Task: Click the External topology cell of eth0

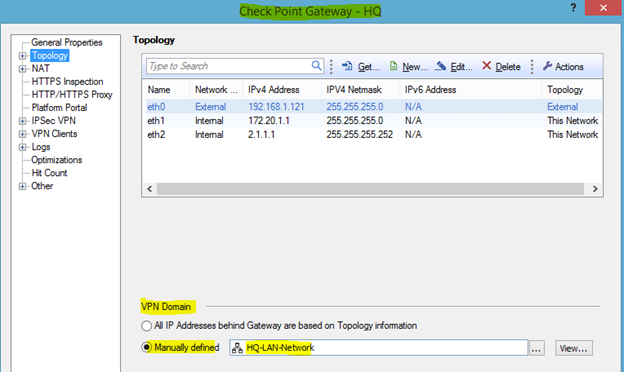Action: (562, 107)
